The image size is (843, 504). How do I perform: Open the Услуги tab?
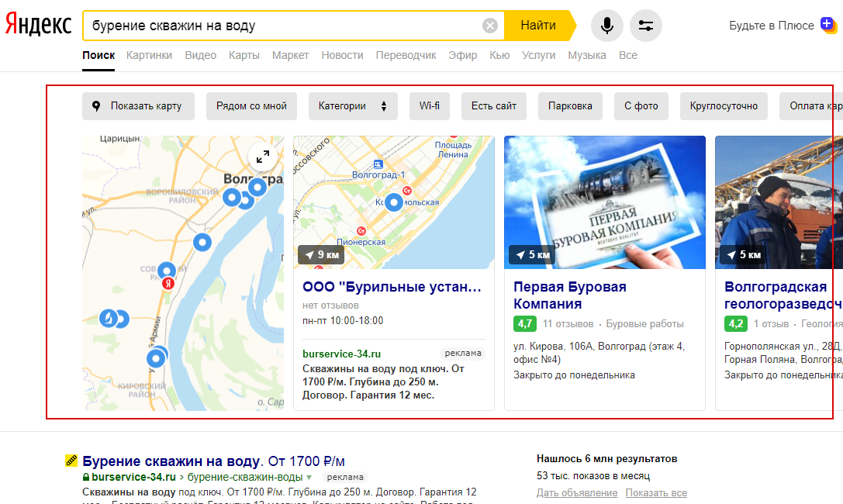[539, 55]
